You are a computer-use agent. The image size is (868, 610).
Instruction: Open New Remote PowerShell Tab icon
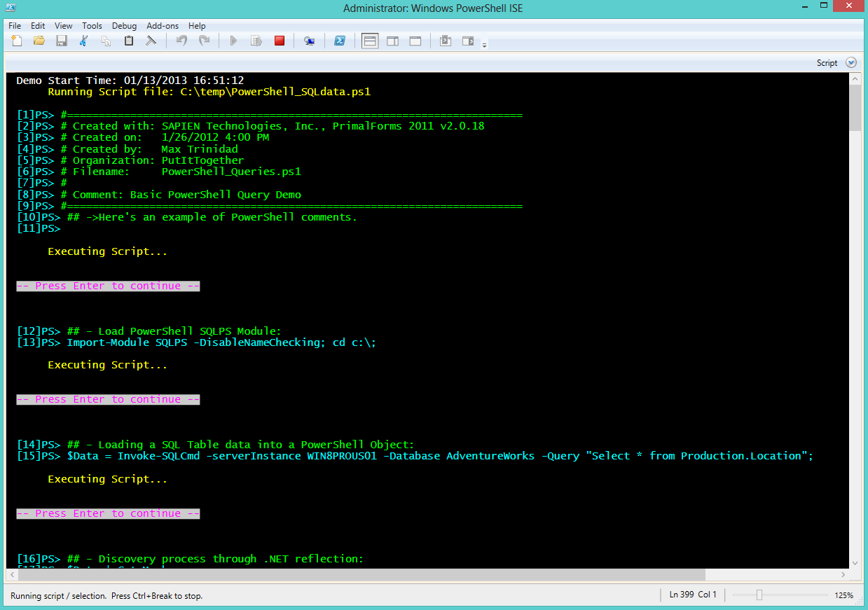309,41
